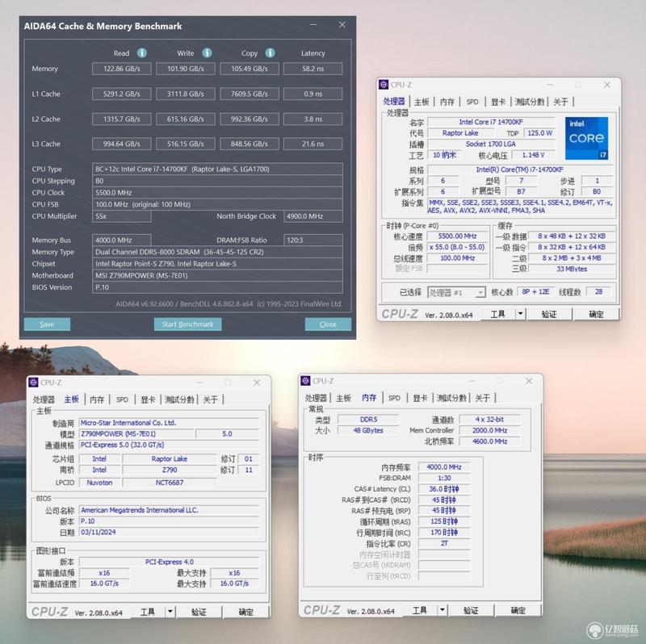646x644 pixels.
Task: Expand the 工具 dropdown arrow in the processor window
Action: [x=520, y=314]
